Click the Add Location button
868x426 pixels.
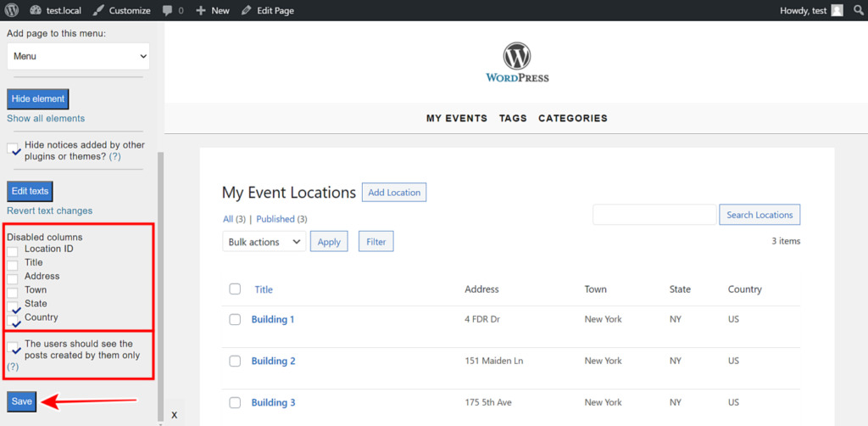point(394,193)
